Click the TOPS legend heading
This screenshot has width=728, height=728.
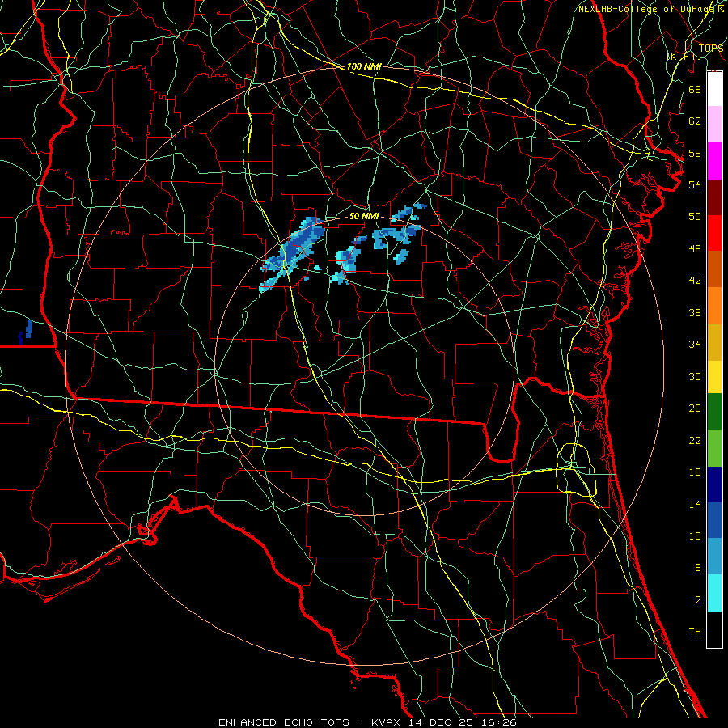(x=710, y=48)
